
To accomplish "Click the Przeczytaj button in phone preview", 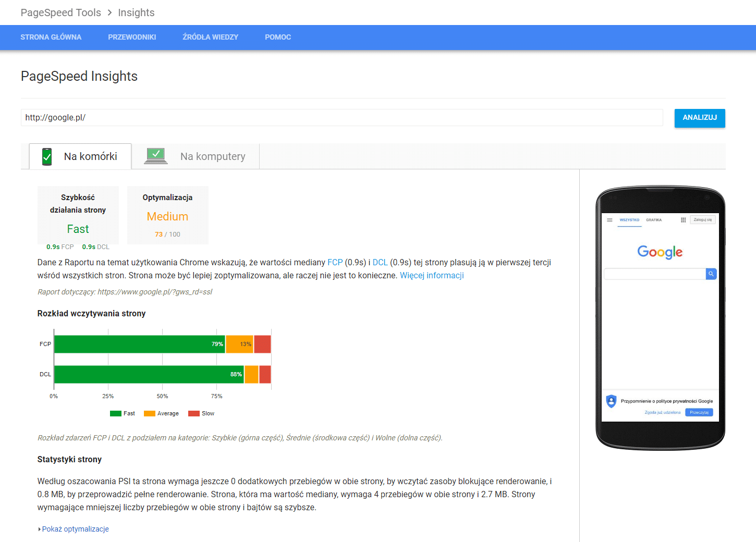I will (x=699, y=412).
